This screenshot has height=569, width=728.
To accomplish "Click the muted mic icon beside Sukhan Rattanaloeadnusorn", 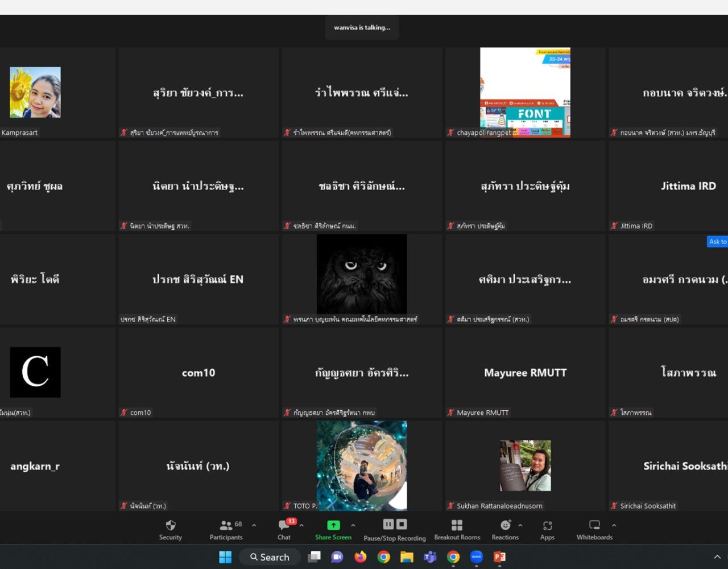I will pos(450,506).
